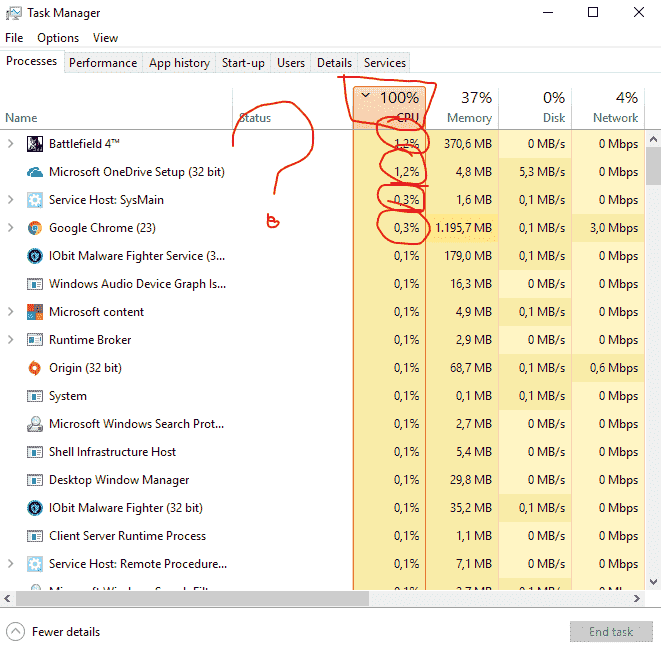Click the Microsoft Windows Search Protocol icon
This screenshot has height=654, width=661.
pos(35,424)
